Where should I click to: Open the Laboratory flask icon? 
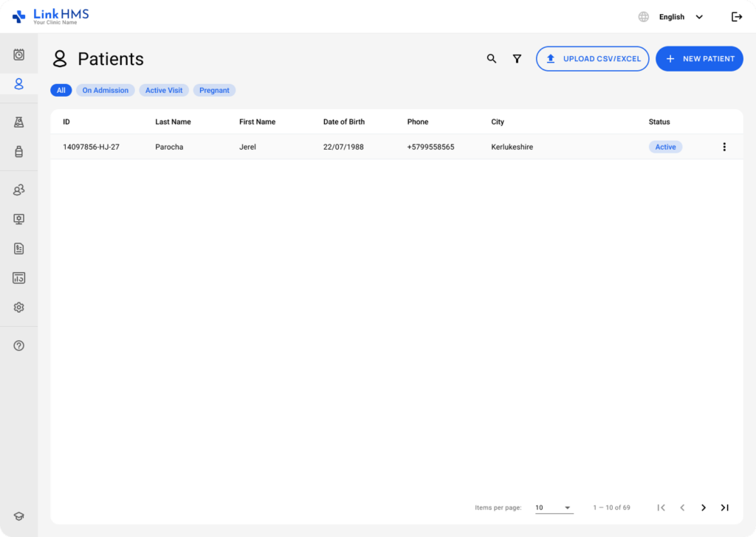point(18,121)
